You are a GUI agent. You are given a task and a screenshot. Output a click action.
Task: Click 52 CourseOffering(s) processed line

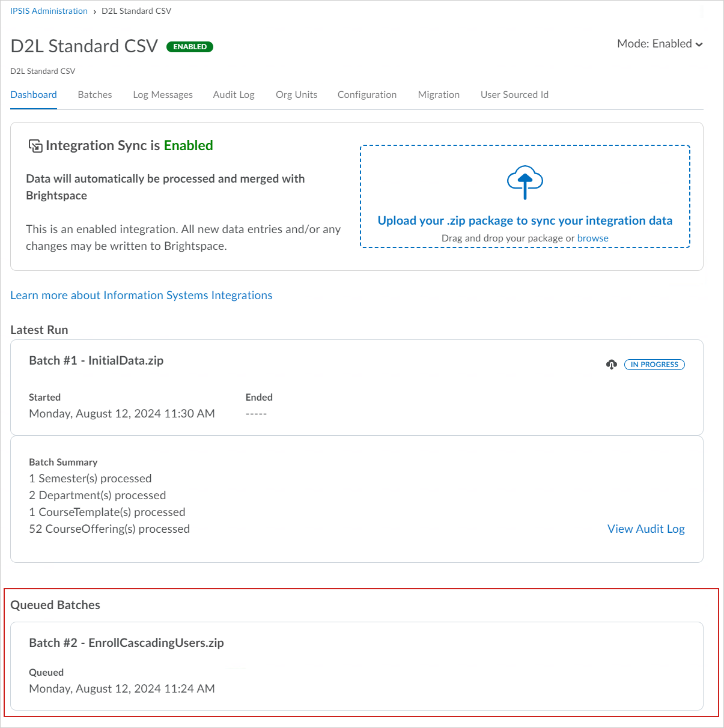tap(109, 529)
